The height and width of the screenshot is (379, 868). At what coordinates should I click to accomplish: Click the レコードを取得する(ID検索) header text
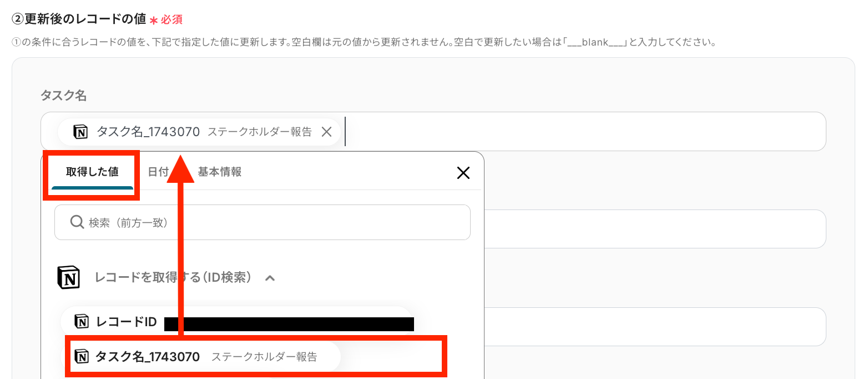point(173,277)
